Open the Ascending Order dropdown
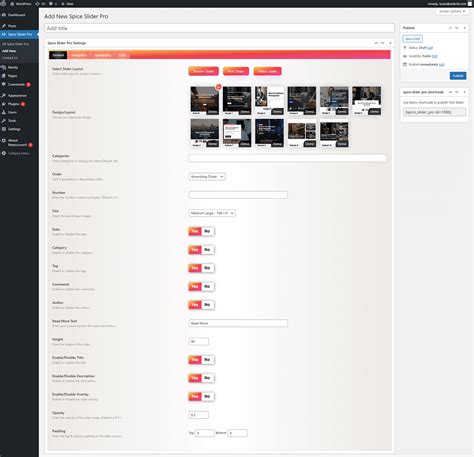Screen dimensions: 474x457 (x=207, y=176)
